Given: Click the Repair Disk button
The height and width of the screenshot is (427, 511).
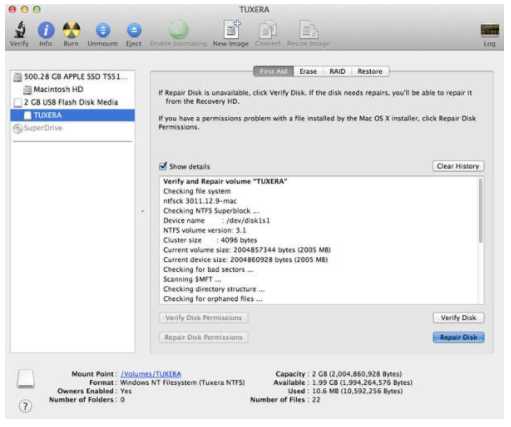Looking at the screenshot, I should point(458,337).
